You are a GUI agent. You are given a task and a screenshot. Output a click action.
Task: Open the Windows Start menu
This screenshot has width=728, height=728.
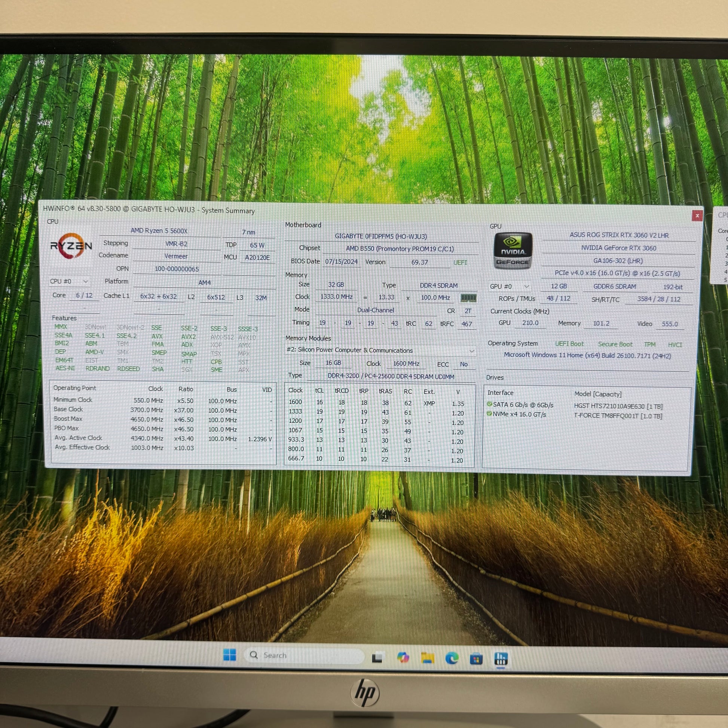click(229, 655)
